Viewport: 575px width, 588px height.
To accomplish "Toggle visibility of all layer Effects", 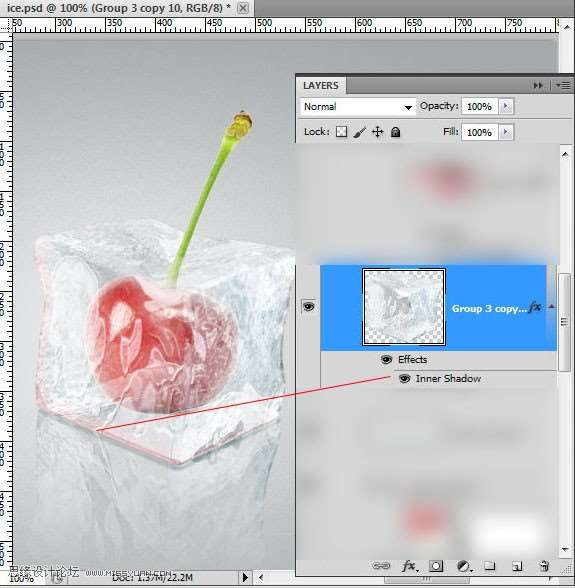I will [x=386, y=360].
